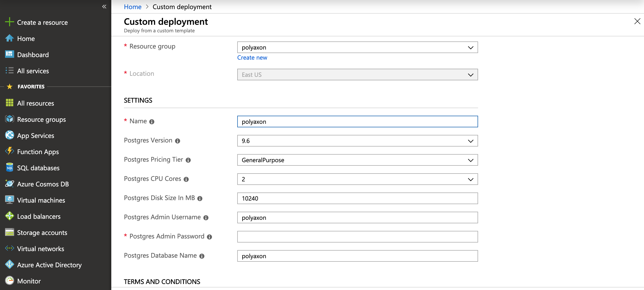Open All services in the sidebar
This screenshot has height=290, width=644.
(33, 71)
